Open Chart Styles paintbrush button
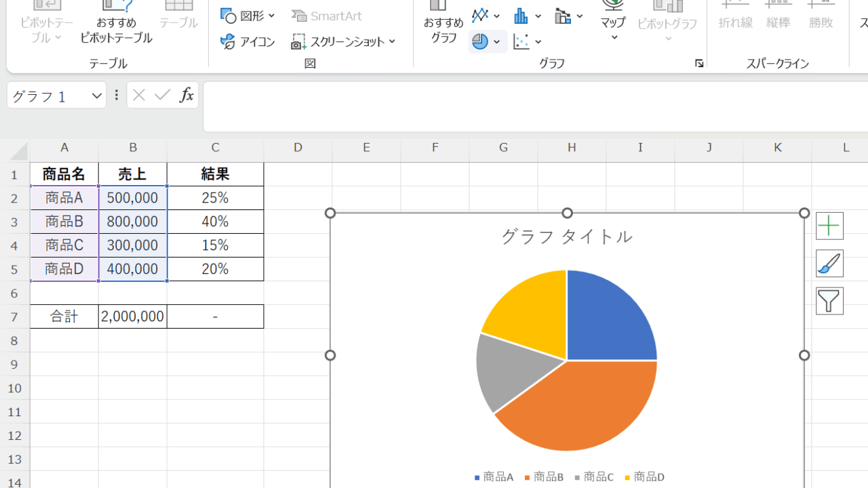 tap(829, 264)
